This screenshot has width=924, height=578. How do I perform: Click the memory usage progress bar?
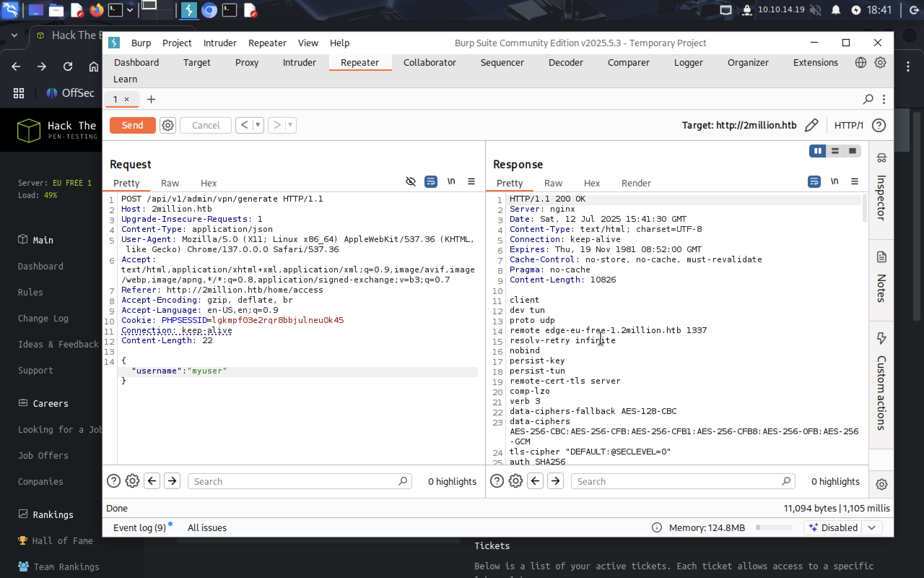pos(773,527)
